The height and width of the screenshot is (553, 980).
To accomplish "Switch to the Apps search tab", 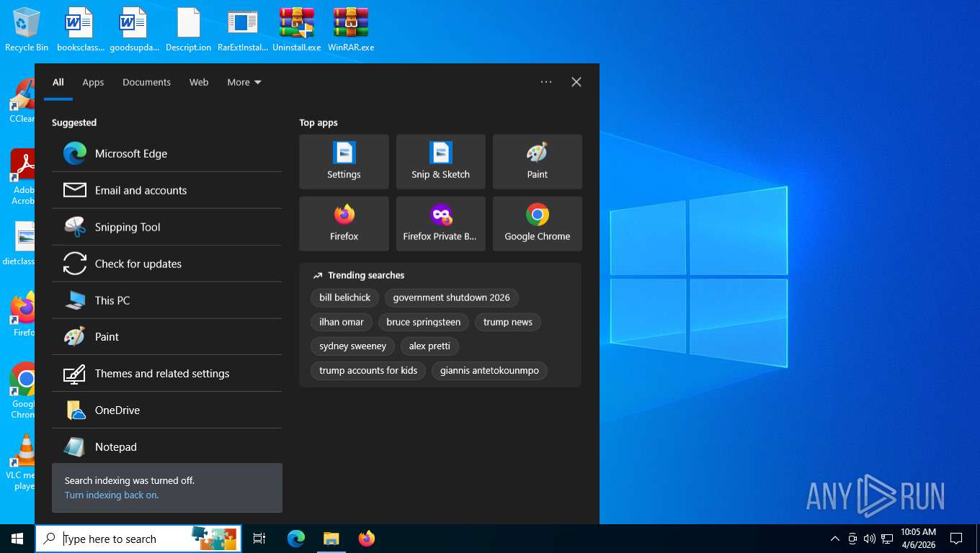I will (x=93, y=82).
